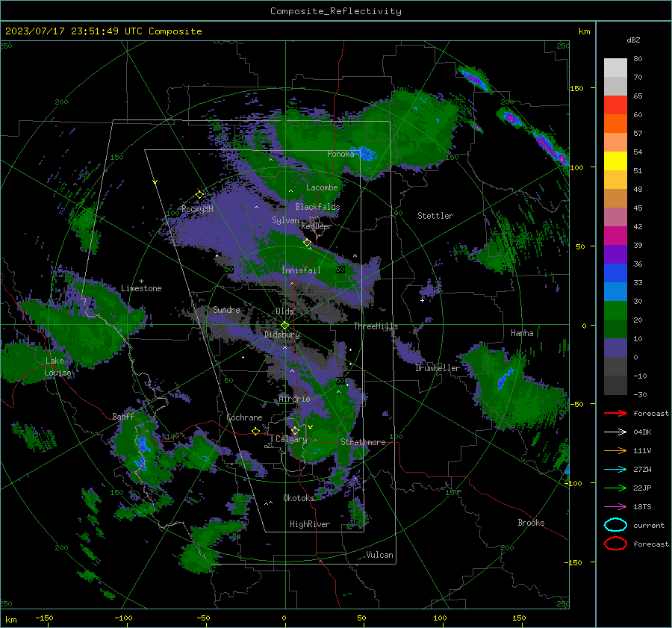Click the Blackfalds city label
The width and height of the screenshot is (672, 628).
pos(317,207)
